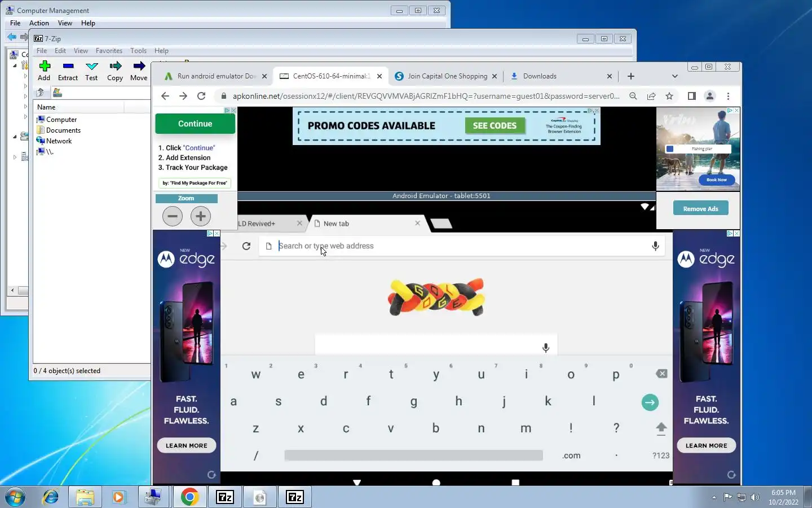Reload page in Android emulator browser

(x=246, y=246)
